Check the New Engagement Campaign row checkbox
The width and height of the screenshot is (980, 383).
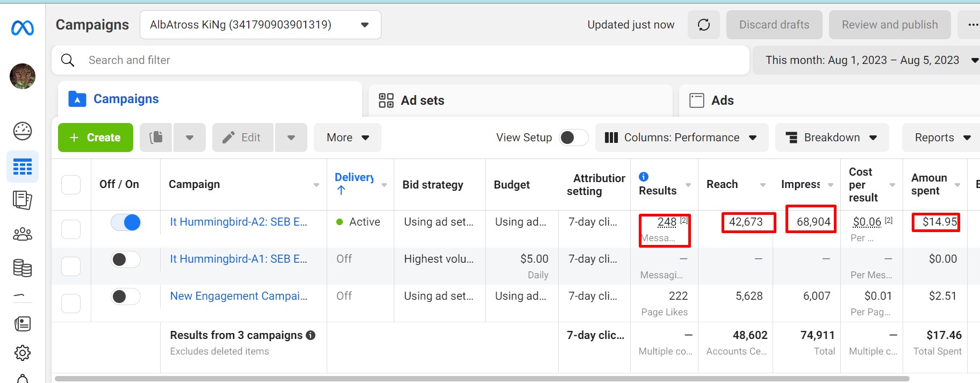click(71, 303)
